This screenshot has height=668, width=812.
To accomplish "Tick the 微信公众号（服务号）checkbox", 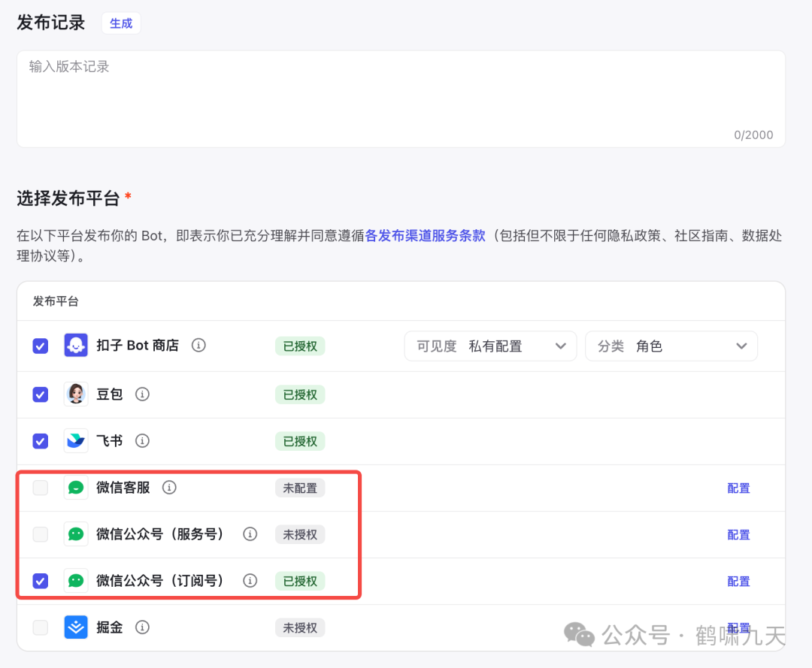I will click(41, 534).
